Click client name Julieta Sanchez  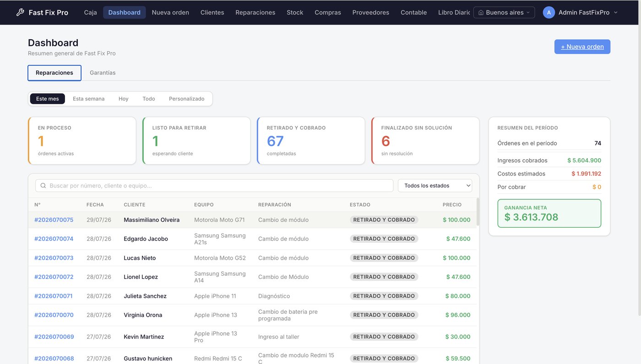[x=145, y=296]
